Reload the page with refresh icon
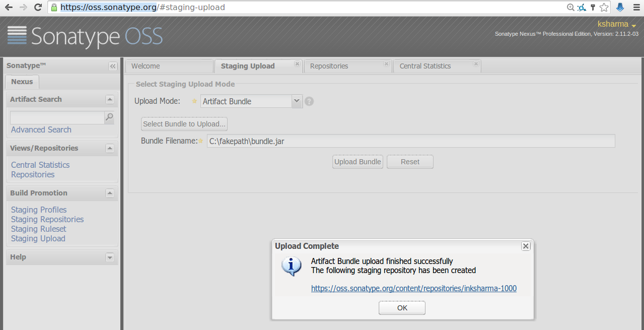Image resolution: width=644 pixels, height=330 pixels. [x=38, y=8]
